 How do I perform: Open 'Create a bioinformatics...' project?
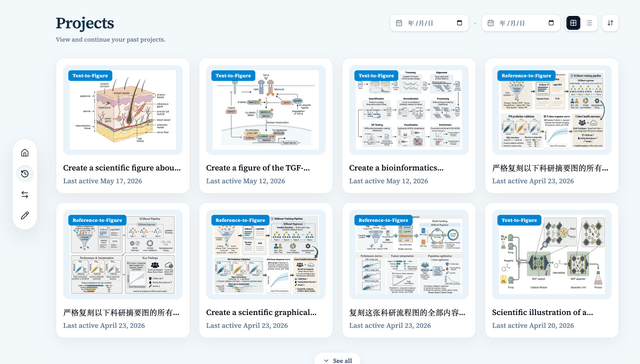(396, 168)
